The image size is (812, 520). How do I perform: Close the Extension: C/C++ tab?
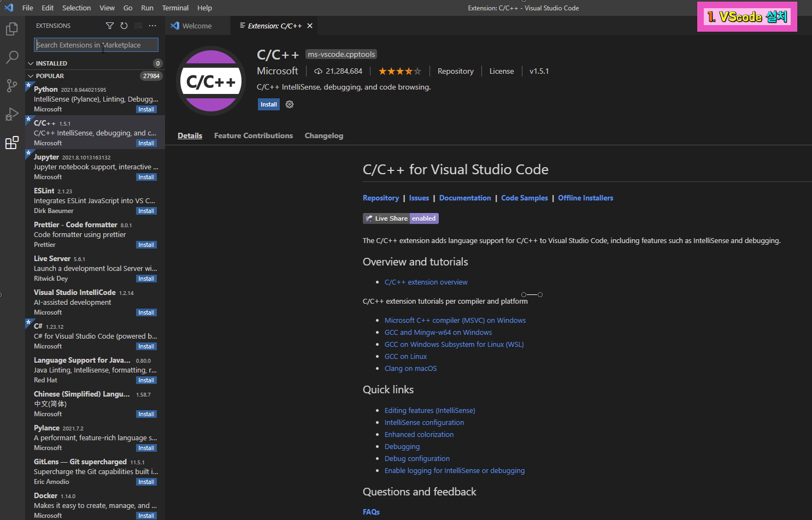coord(310,26)
